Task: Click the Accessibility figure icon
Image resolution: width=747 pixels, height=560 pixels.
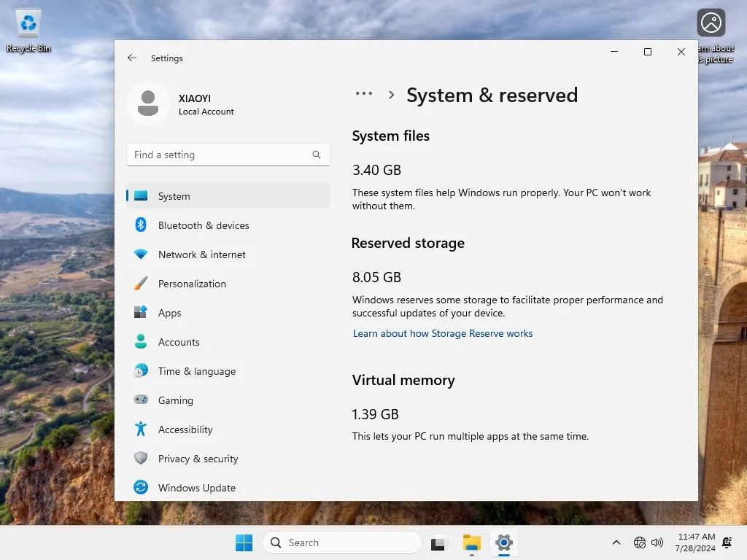Action: click(x=141, y=429)
